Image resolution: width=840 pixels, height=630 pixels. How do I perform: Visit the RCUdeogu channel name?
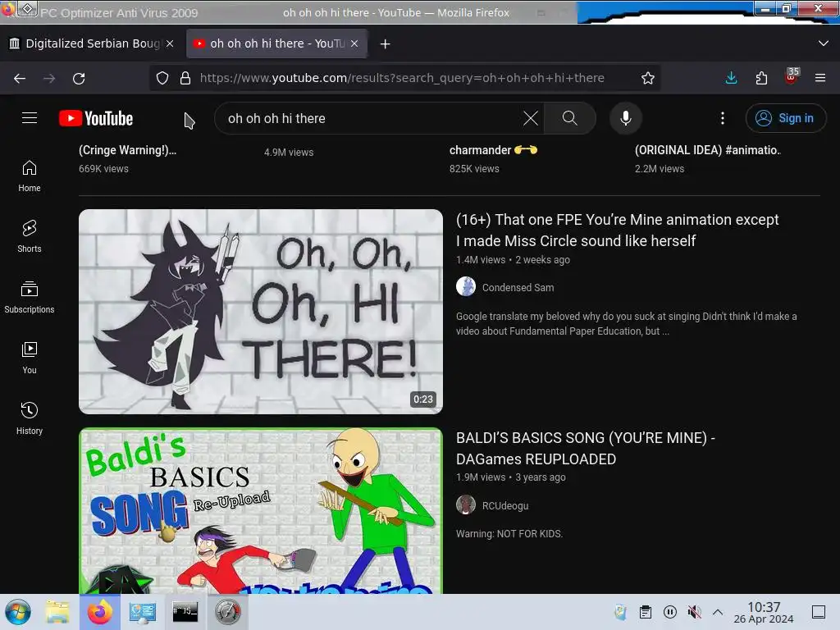[505, 505]
